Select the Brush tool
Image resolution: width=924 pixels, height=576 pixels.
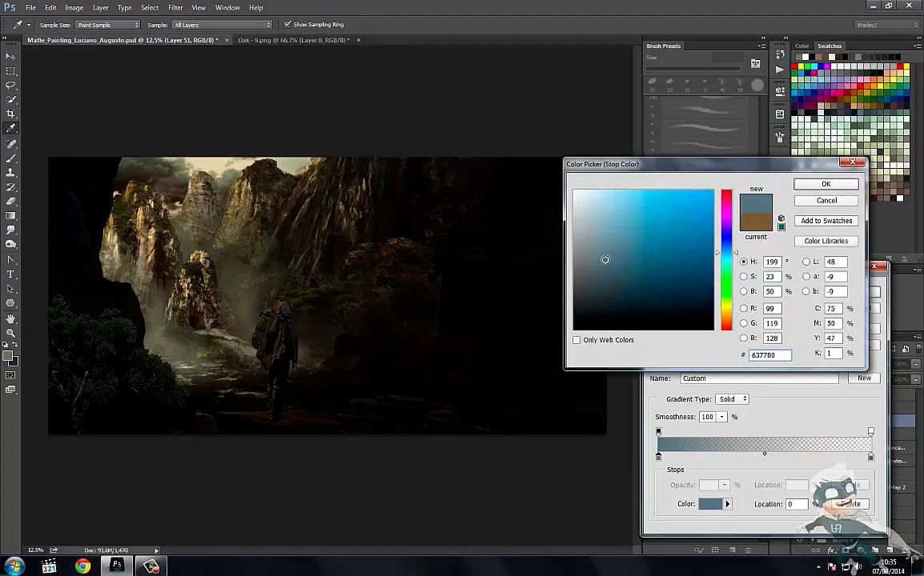point(10,158)
